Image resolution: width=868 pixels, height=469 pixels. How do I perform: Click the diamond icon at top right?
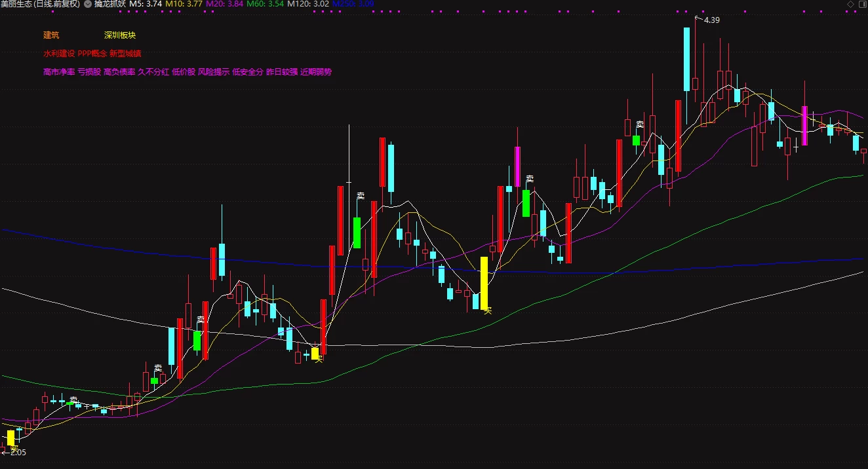(x=850, y=4)
